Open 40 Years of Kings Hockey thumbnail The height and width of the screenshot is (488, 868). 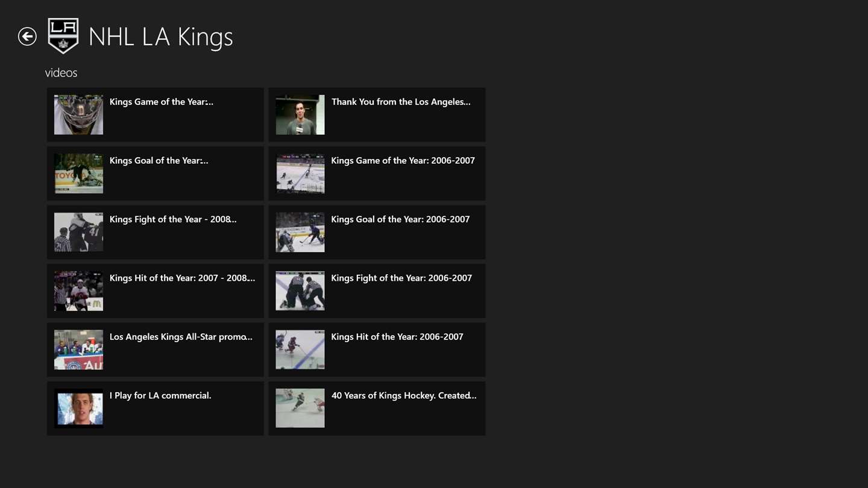pos(300,408)
